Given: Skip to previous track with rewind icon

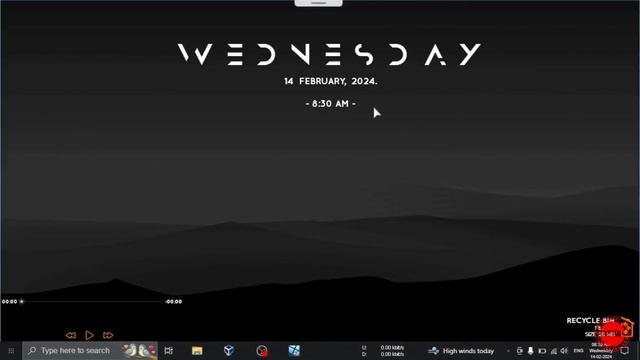Looking at the screenshot, I should 71,335.
